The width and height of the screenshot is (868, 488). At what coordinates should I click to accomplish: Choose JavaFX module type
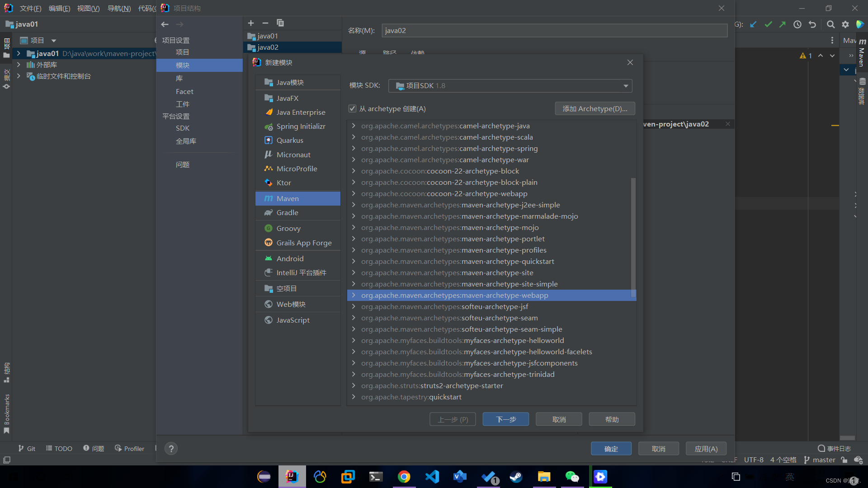[298, 98]
